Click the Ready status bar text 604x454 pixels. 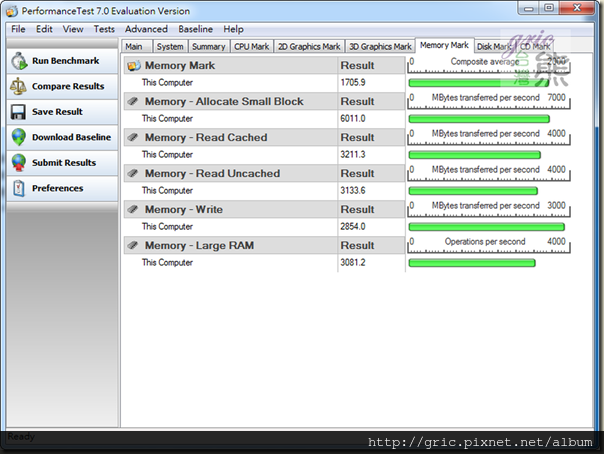[x=21, y=437]
